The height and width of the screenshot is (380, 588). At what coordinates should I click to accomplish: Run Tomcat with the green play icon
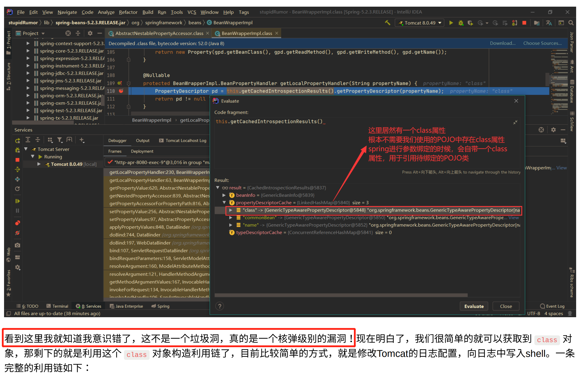point(451,23)
